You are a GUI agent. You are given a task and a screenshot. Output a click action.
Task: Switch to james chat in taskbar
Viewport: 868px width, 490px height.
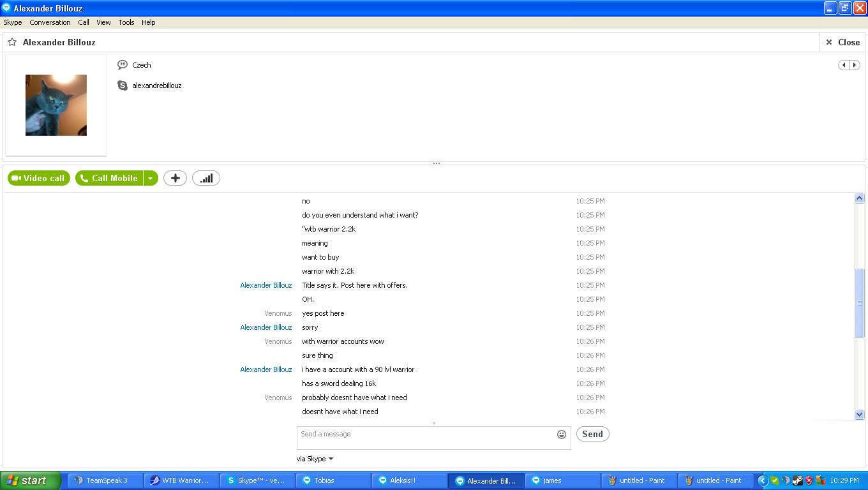(561, 480)
